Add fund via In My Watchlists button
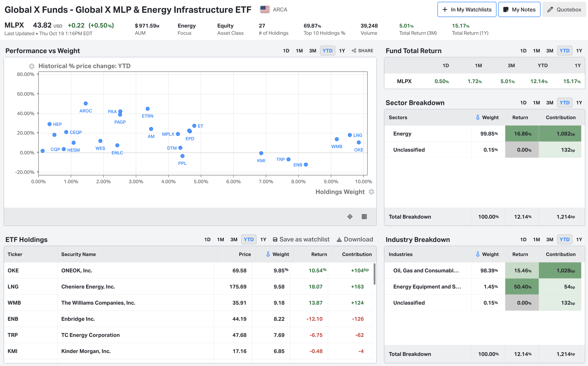Viewport: 588px width, 366px height. click(467, 9)
